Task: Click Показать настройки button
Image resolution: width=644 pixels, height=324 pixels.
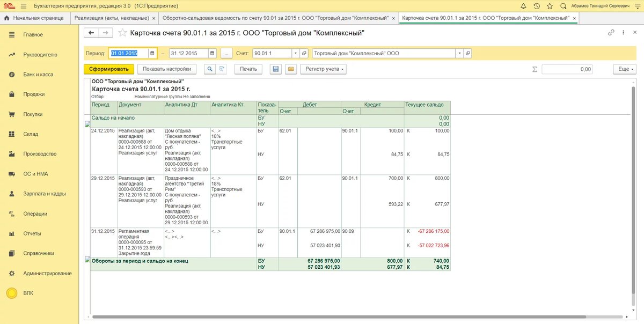Action: coord(167,69)
